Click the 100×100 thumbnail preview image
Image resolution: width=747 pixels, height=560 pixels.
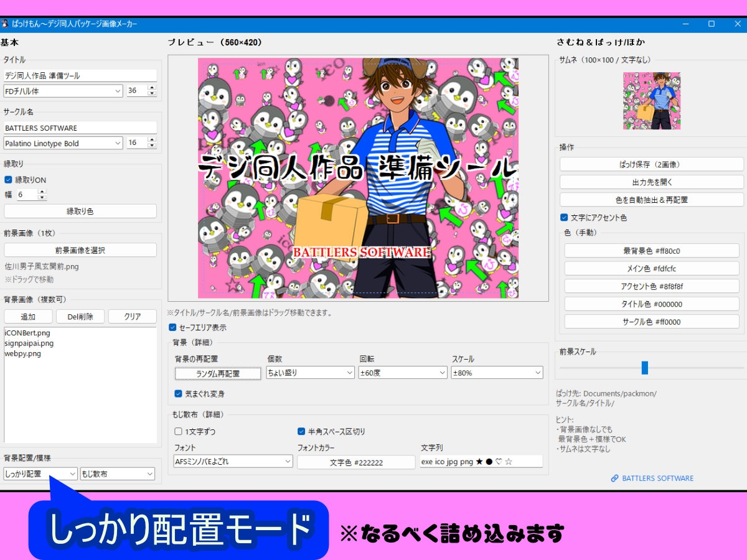click(651, 101)
